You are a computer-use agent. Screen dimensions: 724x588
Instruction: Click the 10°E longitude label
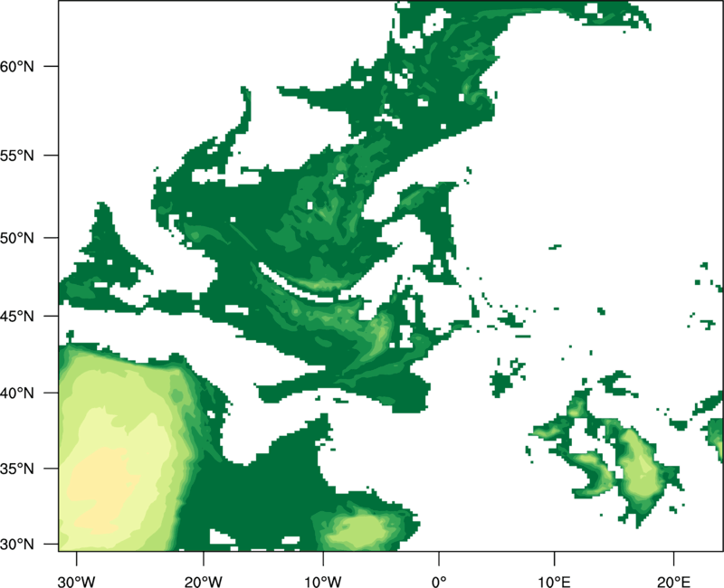point(554,582)
